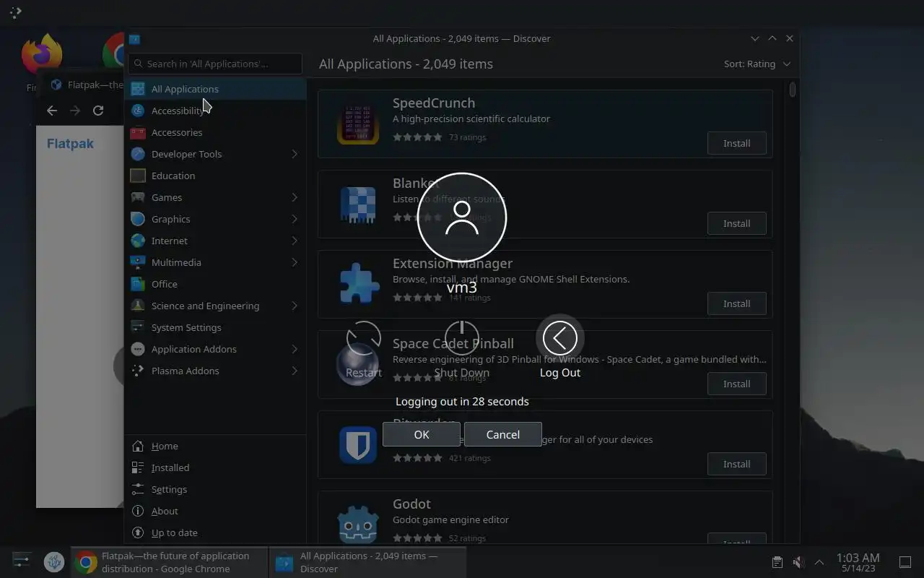Switch to Chrome taskbar entry
The width and height of the screenshot is (924, 578).
[170, 562]
